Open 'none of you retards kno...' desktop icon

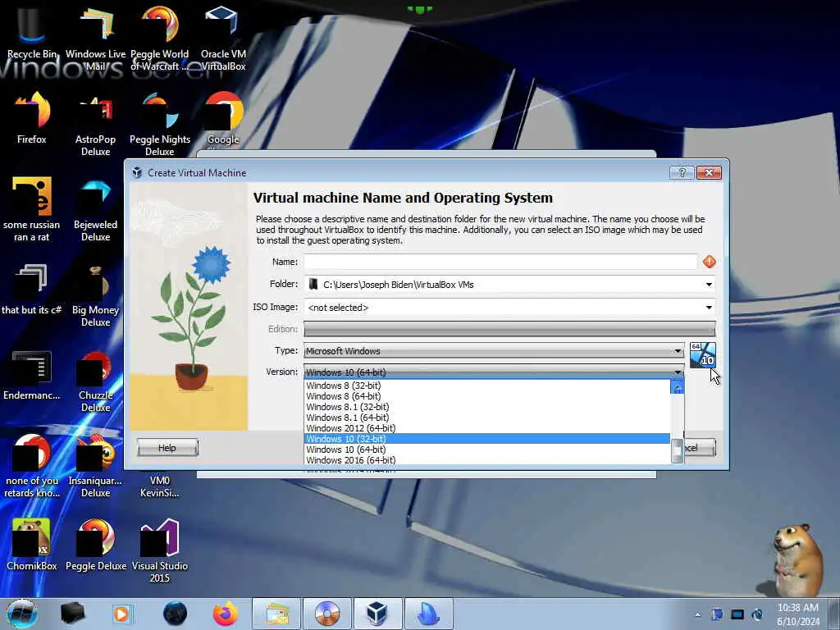click(32, 466)
